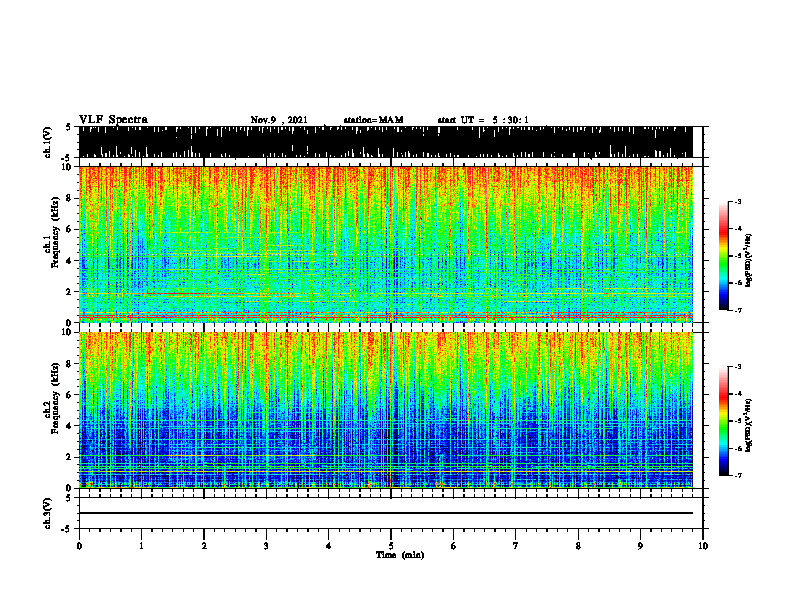792x612 pixels.
Task: Click the black ch.1 voltage waveform panel
Action: tap(385, 142)
